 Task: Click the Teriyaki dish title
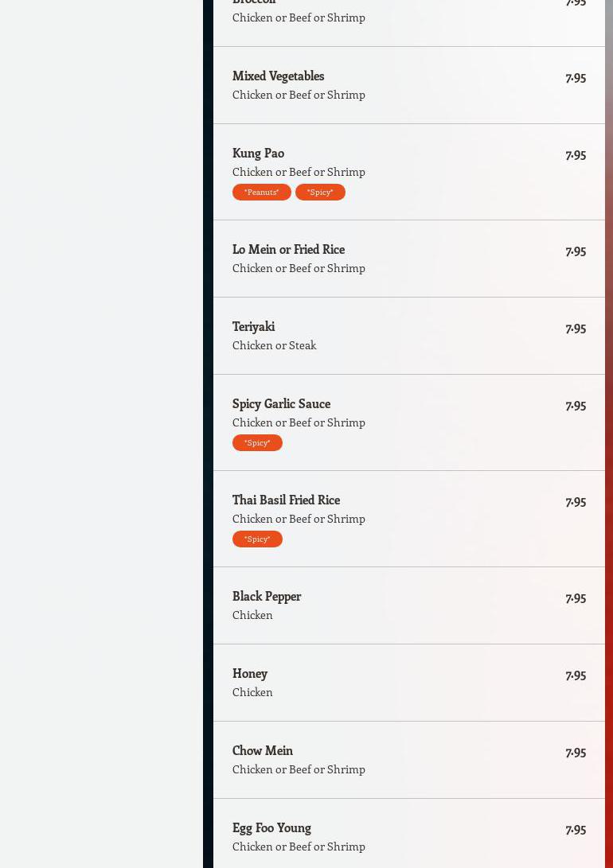tap(253, 326)
